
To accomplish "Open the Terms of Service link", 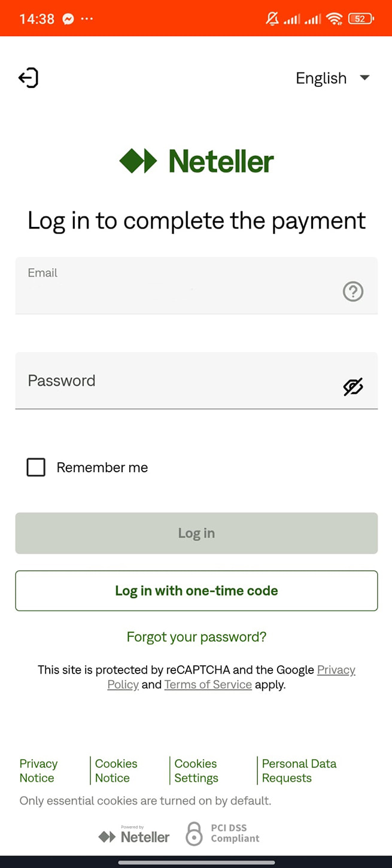I will click(x=208, y=685).
